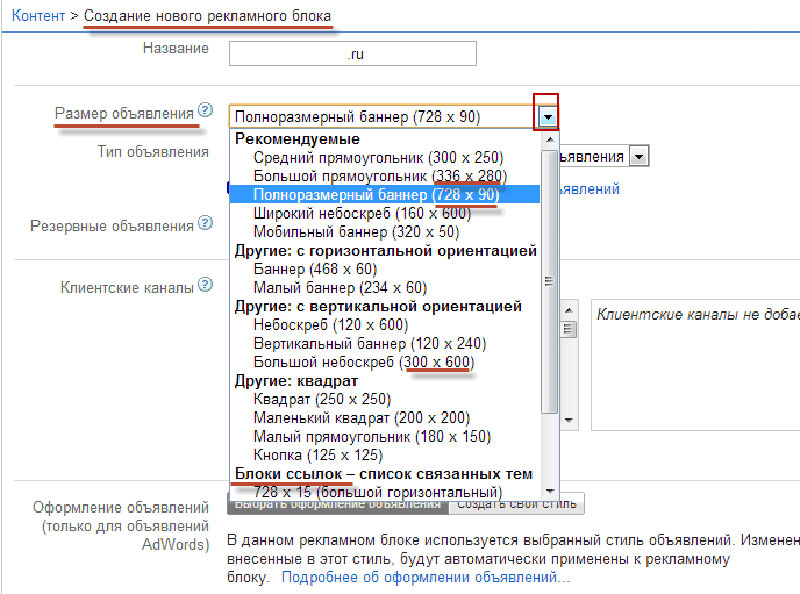This screenshot has width=800, height=594.
Task: Choose Большой прямоугольник (336 x 280)
Action: tap(380, 177)
